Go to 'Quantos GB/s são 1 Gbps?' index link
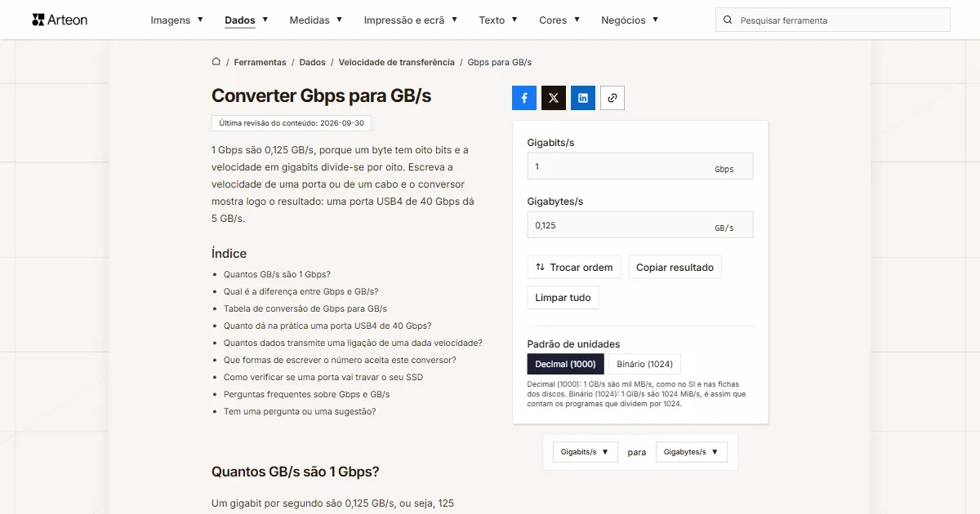This screenshot has width=980, height=514. [x=277, y=275]
